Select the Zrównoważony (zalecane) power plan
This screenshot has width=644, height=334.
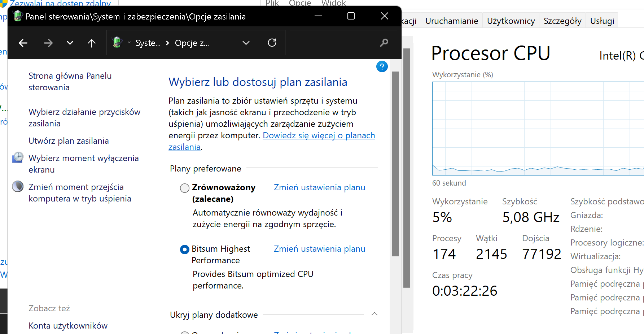(x=184, y=188)
